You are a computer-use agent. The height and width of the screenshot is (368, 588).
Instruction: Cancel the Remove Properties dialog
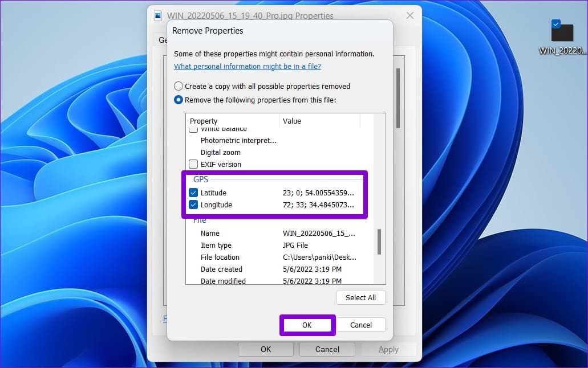[361, 325]
